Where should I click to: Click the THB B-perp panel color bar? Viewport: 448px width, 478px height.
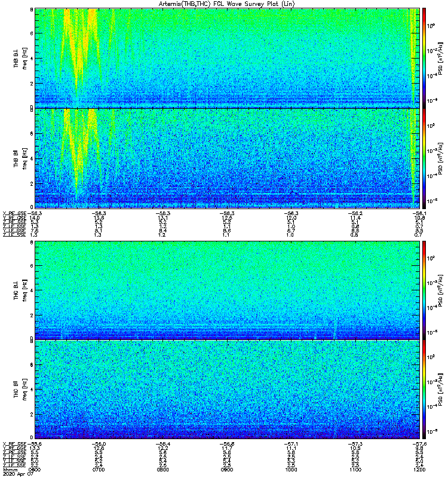point(424,58)
